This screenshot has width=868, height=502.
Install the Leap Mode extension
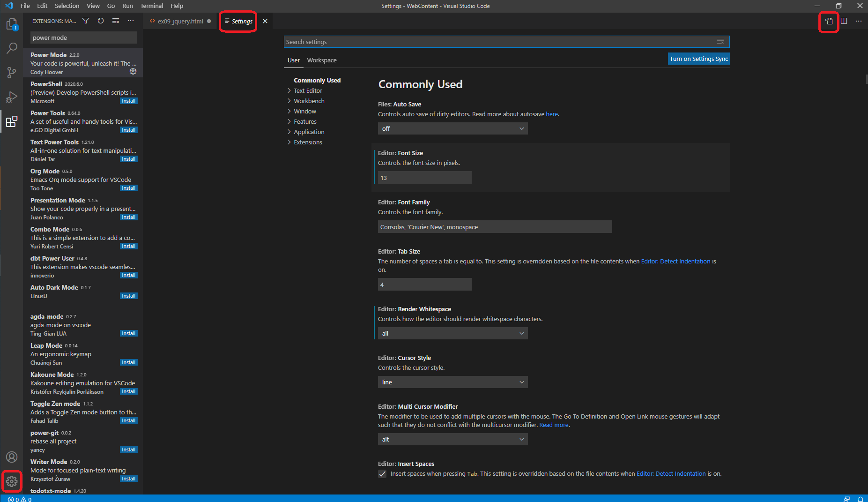click(128, 362)
